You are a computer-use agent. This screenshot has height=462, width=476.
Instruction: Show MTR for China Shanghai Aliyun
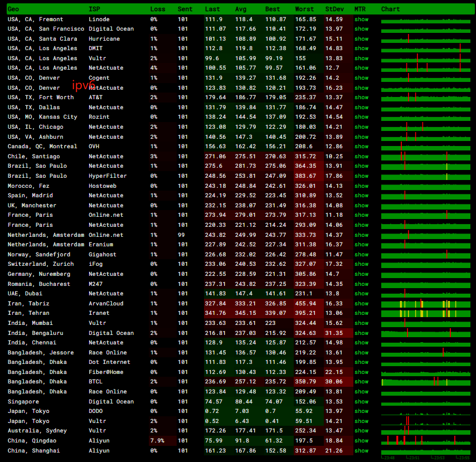362,451
